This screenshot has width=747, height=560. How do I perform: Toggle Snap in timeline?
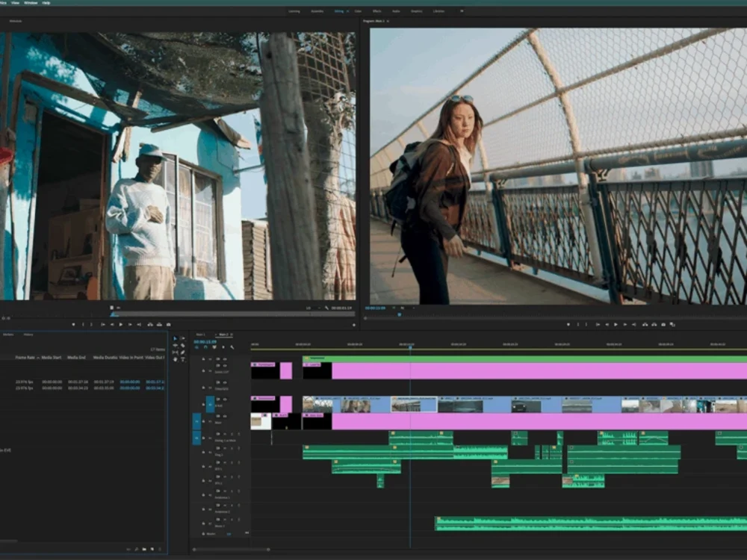[206, 346]
